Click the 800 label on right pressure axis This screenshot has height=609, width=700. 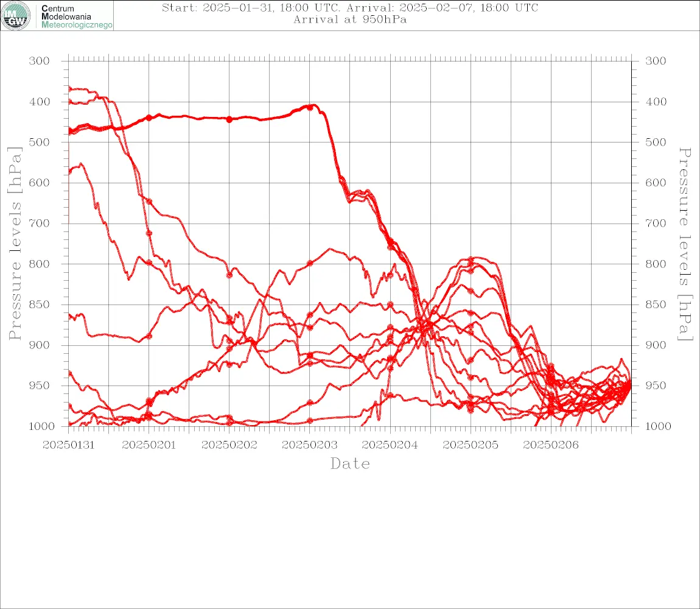point(656,264)
